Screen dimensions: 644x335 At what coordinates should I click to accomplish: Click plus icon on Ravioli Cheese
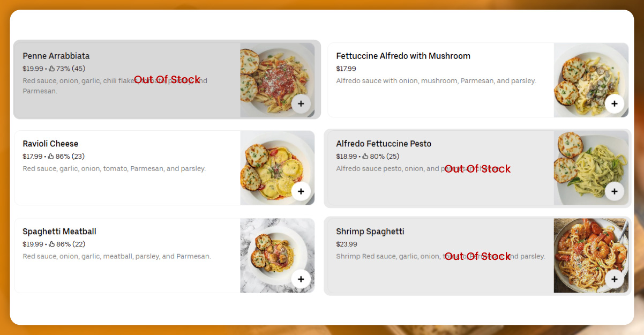(301, 191)
